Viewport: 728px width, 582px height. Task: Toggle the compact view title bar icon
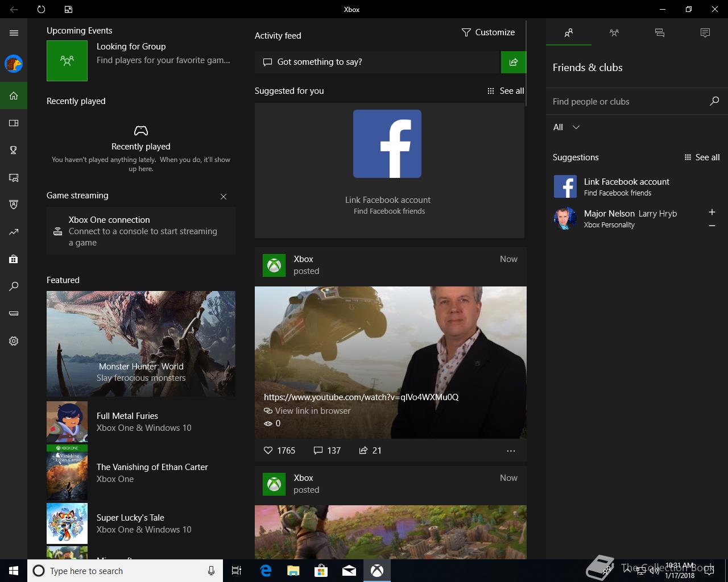(x=68, y=9)
